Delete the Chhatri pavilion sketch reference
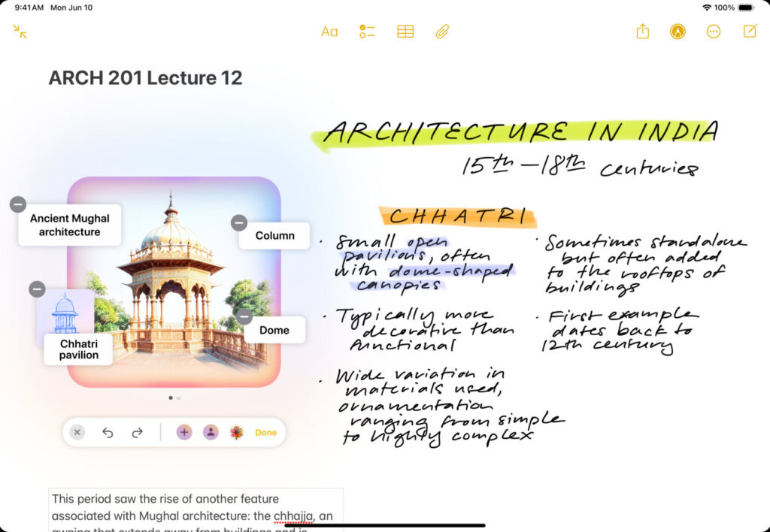Image resolution: width=770 pixels, height=532 pixels. coord(37,289)
